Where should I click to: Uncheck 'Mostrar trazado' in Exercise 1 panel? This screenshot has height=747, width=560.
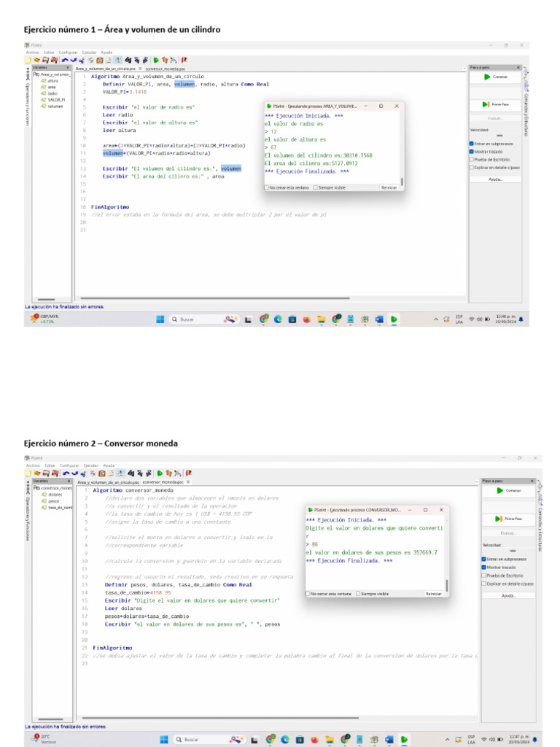click(472, 151)
